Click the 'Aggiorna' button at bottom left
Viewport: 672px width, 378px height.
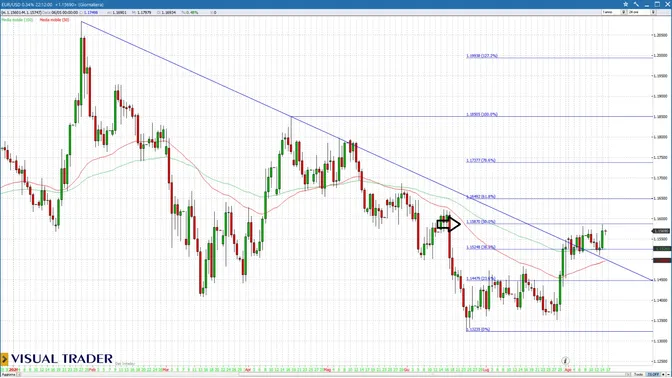(x=9, y=375)
